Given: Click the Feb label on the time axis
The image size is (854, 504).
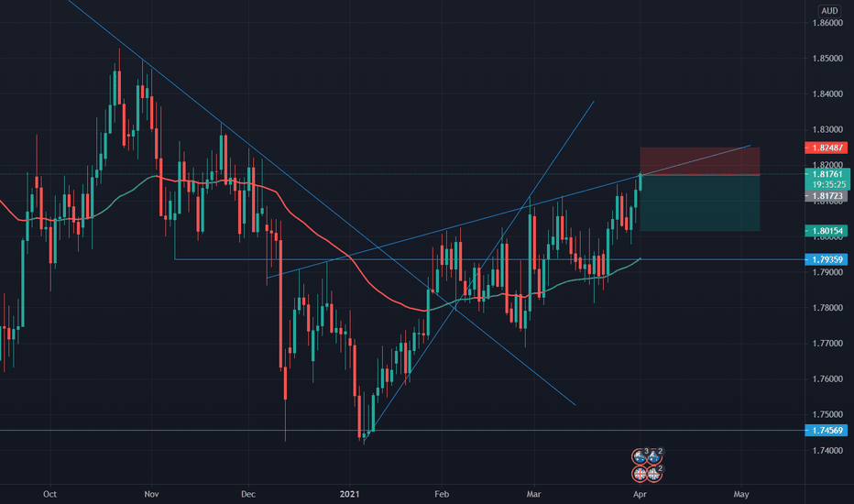Looking at the screenshot, I should [442, 494].
